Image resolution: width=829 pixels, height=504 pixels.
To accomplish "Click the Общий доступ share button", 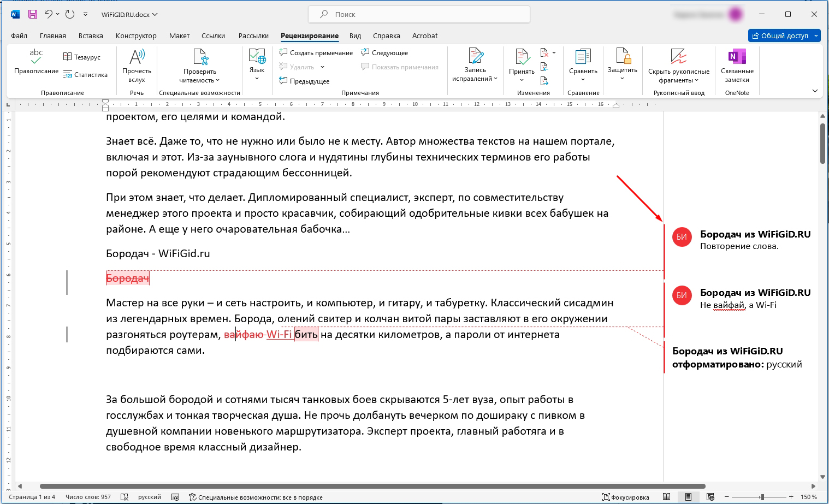I will (780, 35).
